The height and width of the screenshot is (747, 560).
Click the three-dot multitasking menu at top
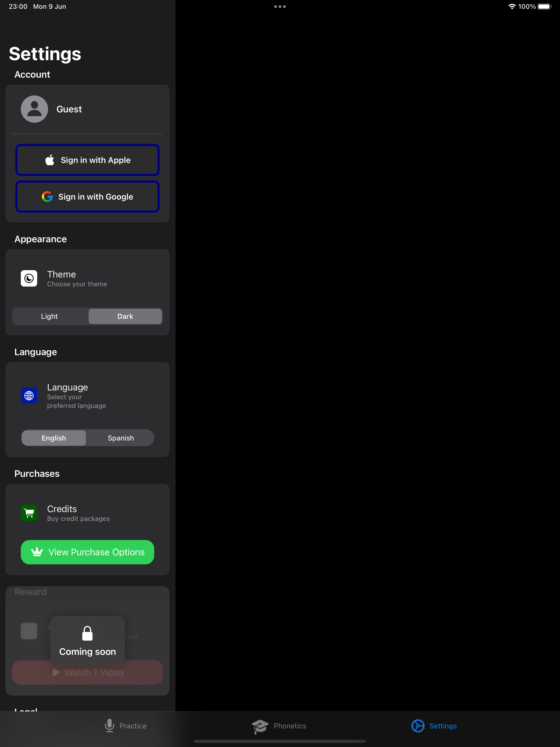(280, 6)
